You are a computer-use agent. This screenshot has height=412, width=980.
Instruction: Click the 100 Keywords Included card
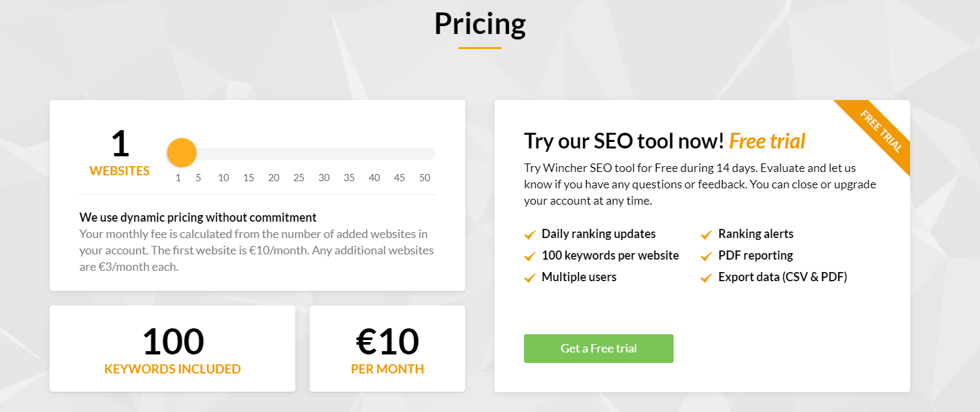tap(172, 349)
